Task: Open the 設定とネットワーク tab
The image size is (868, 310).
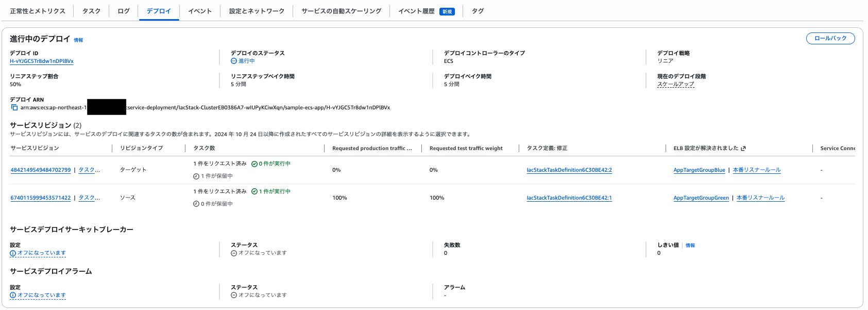Action: 257,11
